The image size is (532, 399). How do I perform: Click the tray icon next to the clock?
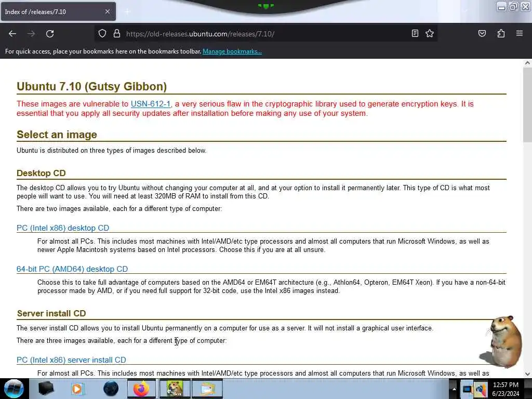481,390
